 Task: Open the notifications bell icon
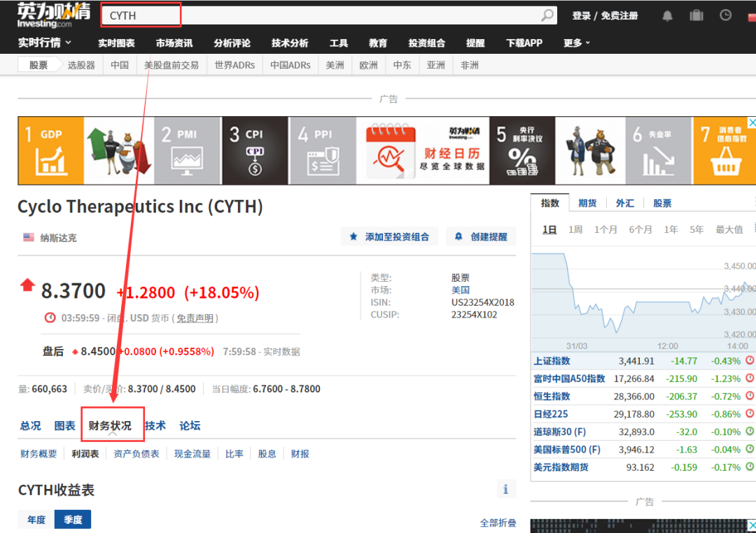click(x=666, y=15)
